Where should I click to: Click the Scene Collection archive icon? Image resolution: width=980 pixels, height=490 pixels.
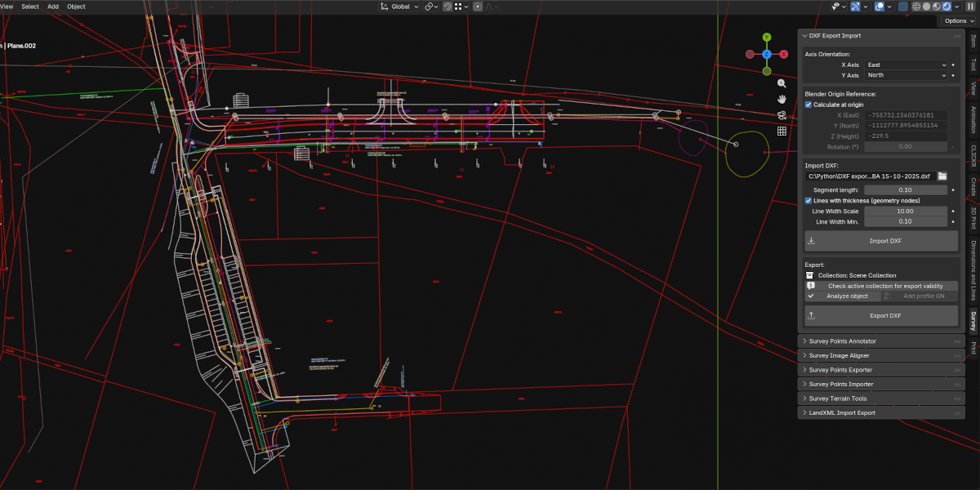(x=810, y=275)
